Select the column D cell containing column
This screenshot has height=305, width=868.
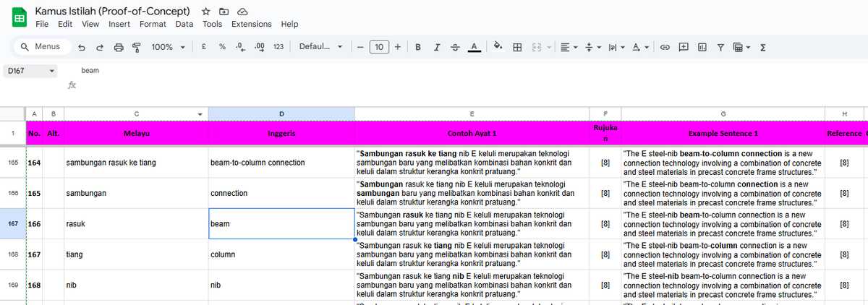281,254
